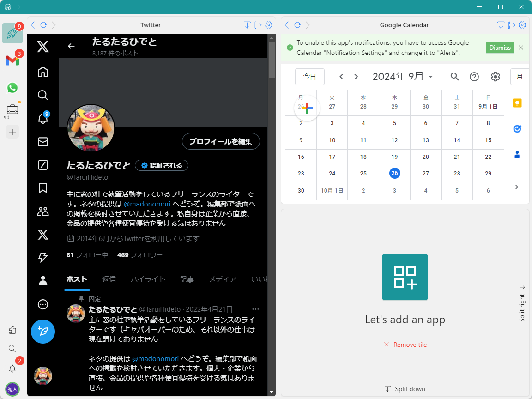Image resolution: width=532 pixels, height=399 pixels.
Task: Open the @madonomori profile link
Action: [x=147, y=204]
